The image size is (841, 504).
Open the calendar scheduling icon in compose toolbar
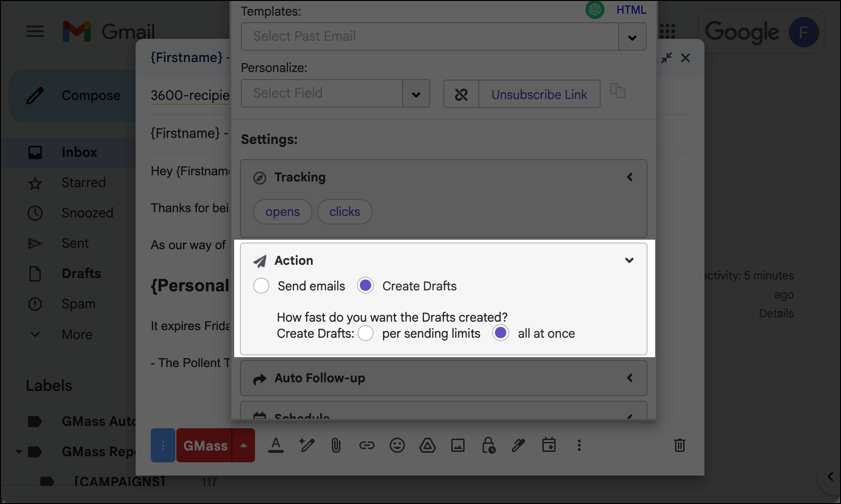pyautogui.click(x=548, y=445)
